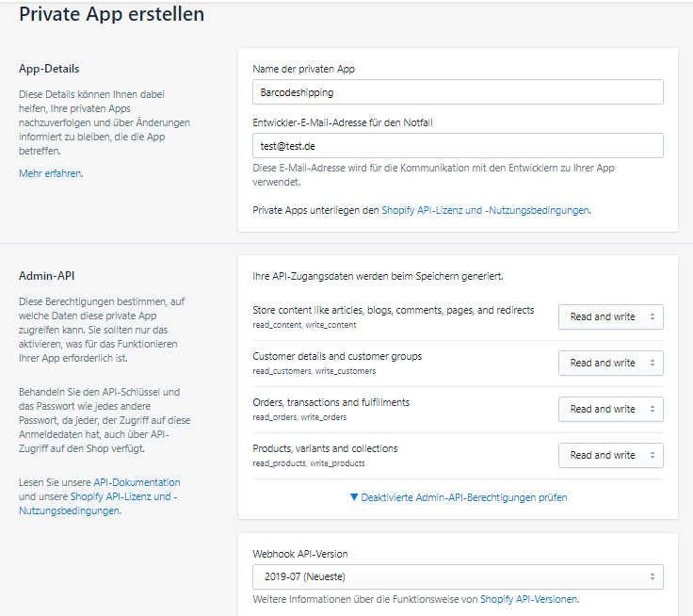Screen dimensions: 693x616
Task: Click the private app name input field
Action: click(458, 92)
